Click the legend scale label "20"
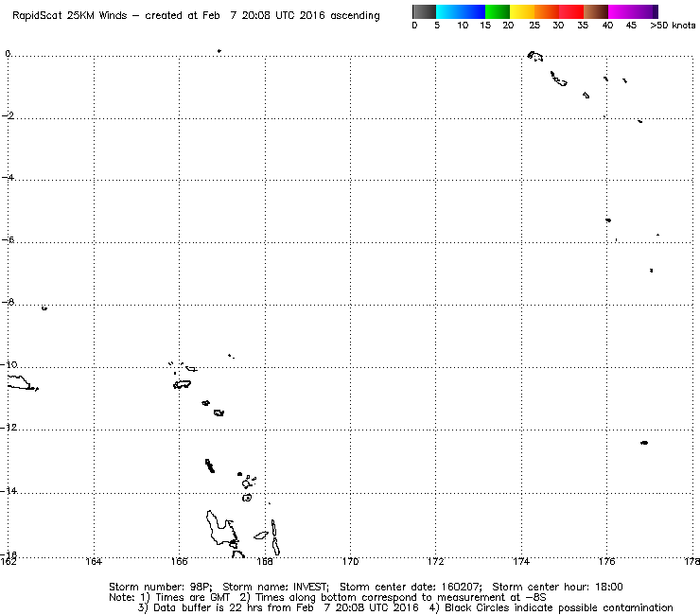The width and height of the screenshot is (700, 615). tap(508, 26)
